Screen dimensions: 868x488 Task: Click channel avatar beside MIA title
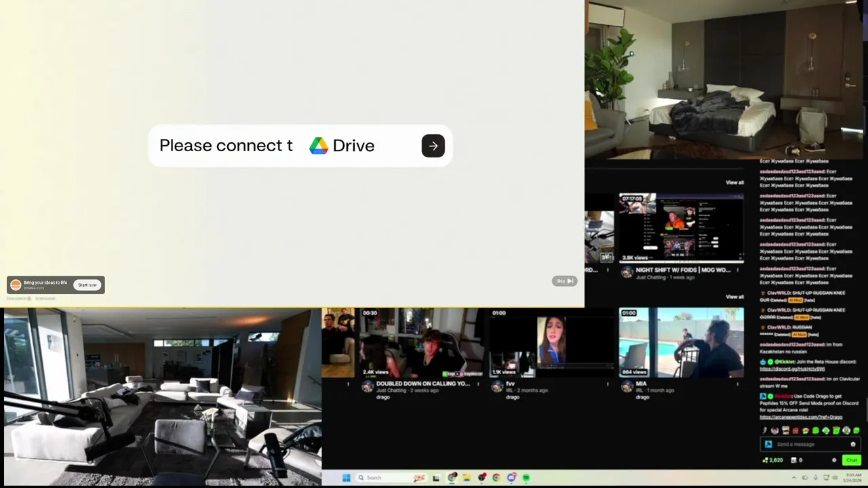click(x=627, y=386)
